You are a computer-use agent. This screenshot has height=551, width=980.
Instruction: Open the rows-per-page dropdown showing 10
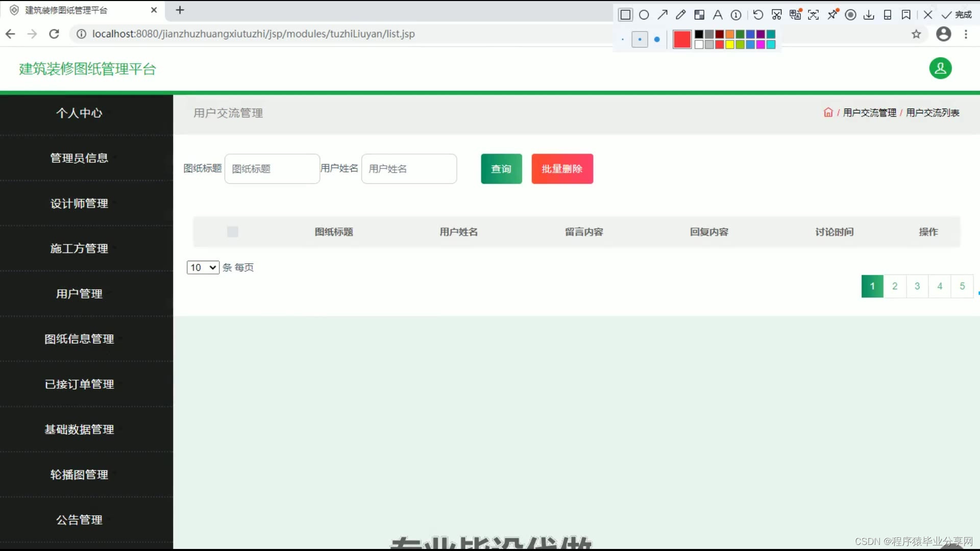[x=203, y=267]
